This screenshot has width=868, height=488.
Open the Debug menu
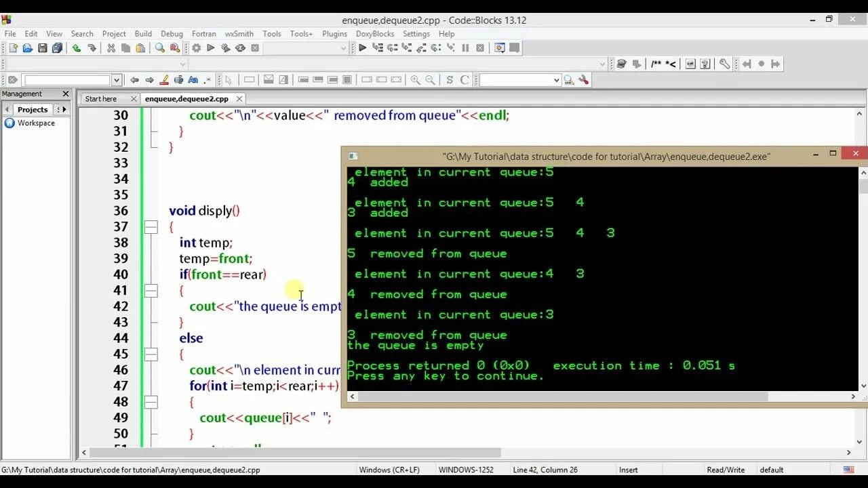coord(172,34)
